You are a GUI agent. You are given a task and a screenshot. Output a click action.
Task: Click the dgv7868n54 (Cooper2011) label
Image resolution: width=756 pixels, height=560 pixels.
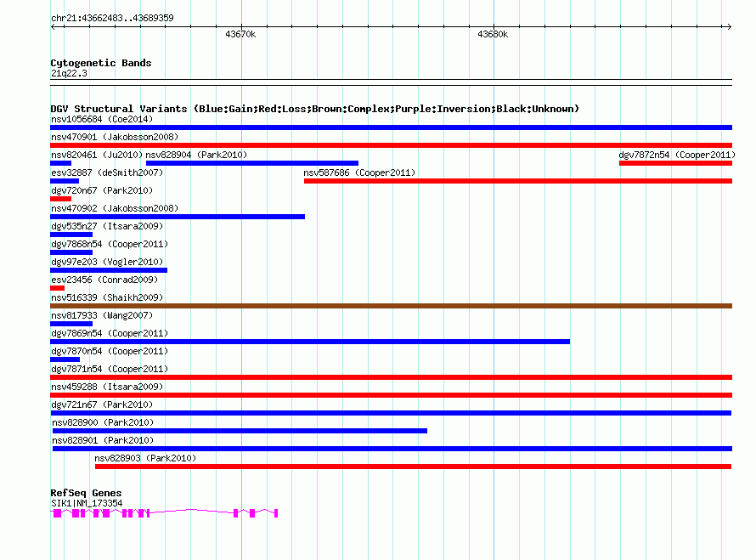pyautogui.click(x=110, y=244)
